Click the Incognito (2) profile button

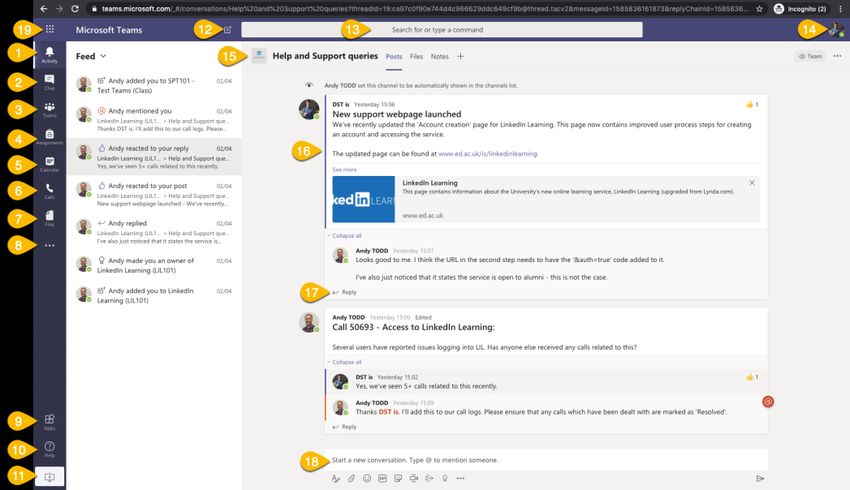point(800,9)
